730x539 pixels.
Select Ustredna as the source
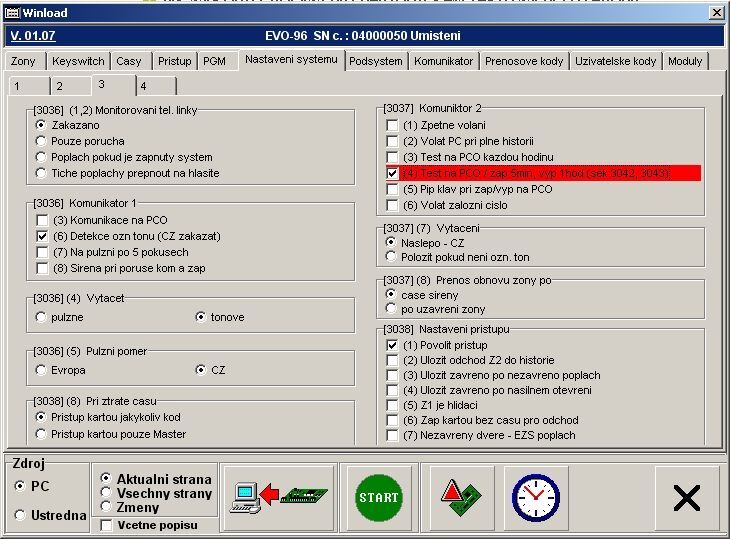point(21,515)
